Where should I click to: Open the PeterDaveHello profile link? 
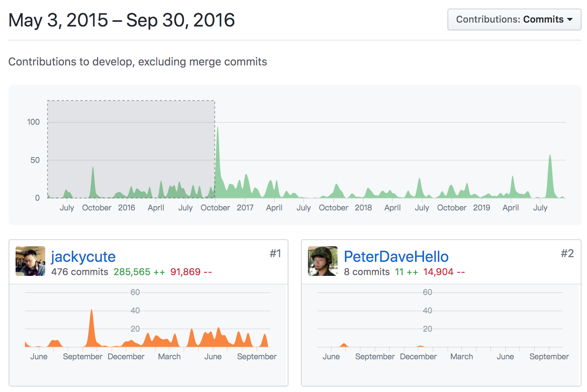(396, 257)
